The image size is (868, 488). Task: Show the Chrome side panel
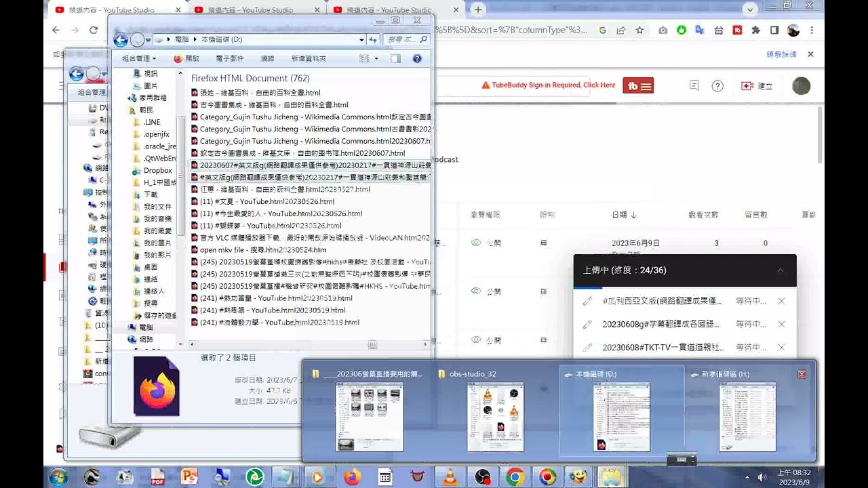pyautogui.click(x=774, y=30)
